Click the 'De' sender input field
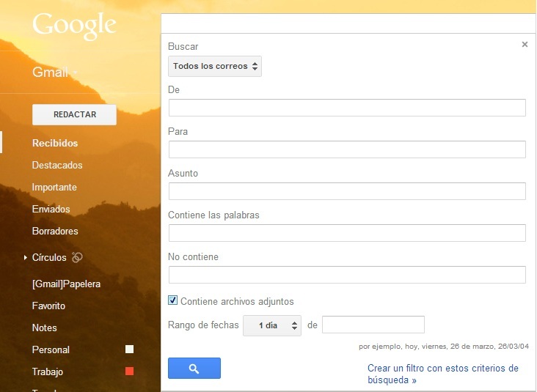This screenshot has height=392, width=537. tap(347, 108)
